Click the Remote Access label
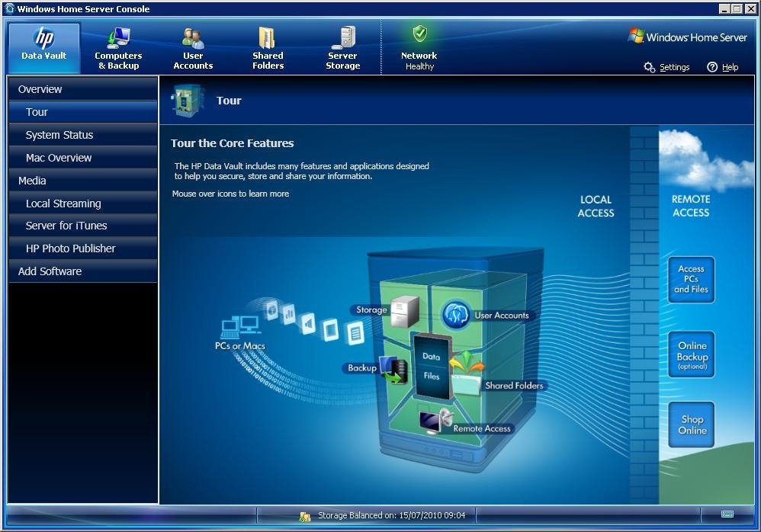The image size is (761, 532). (x=481, y=428)
